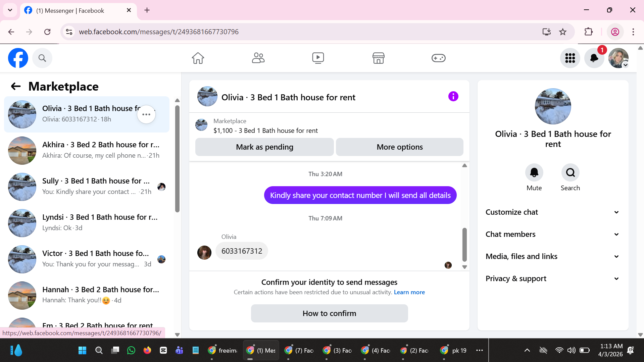Open Chrome's three-dot menu
The height and width of the screenshot is (362, 644).
tap(633, 32)
